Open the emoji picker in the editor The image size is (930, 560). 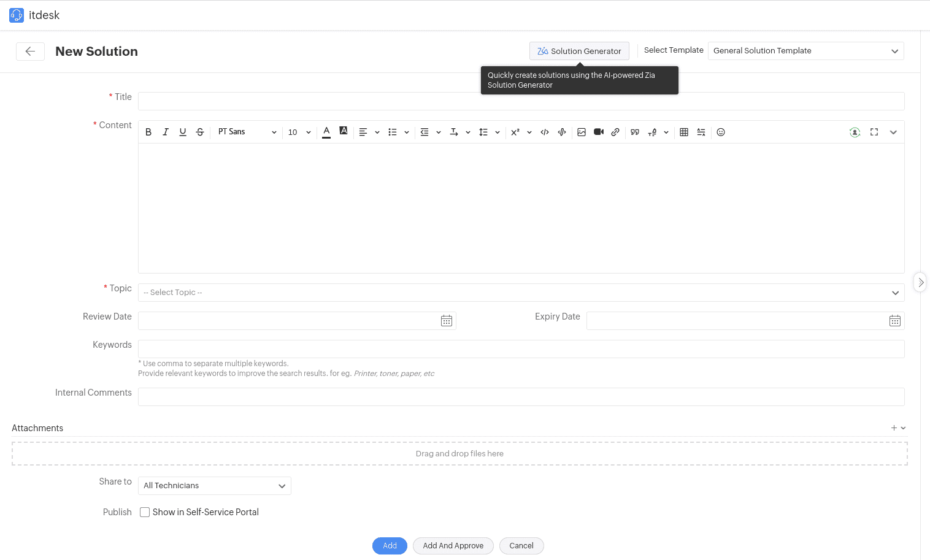[x=720, y=132]
